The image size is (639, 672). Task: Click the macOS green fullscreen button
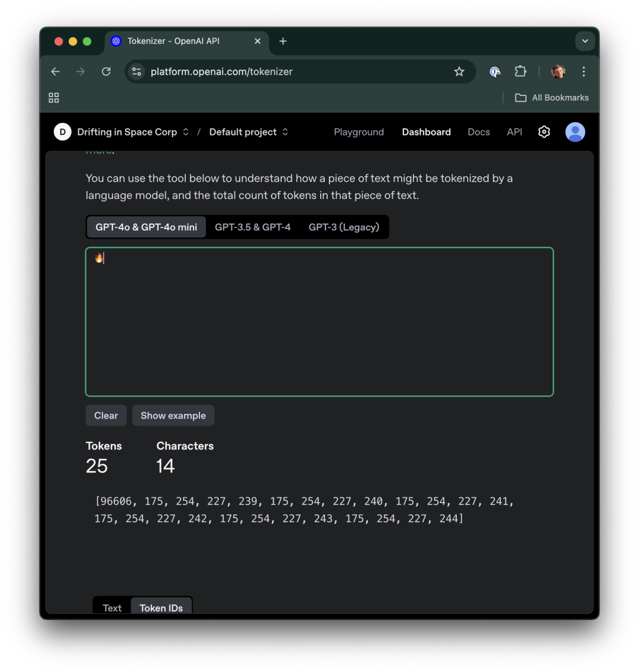coord(87,41)
